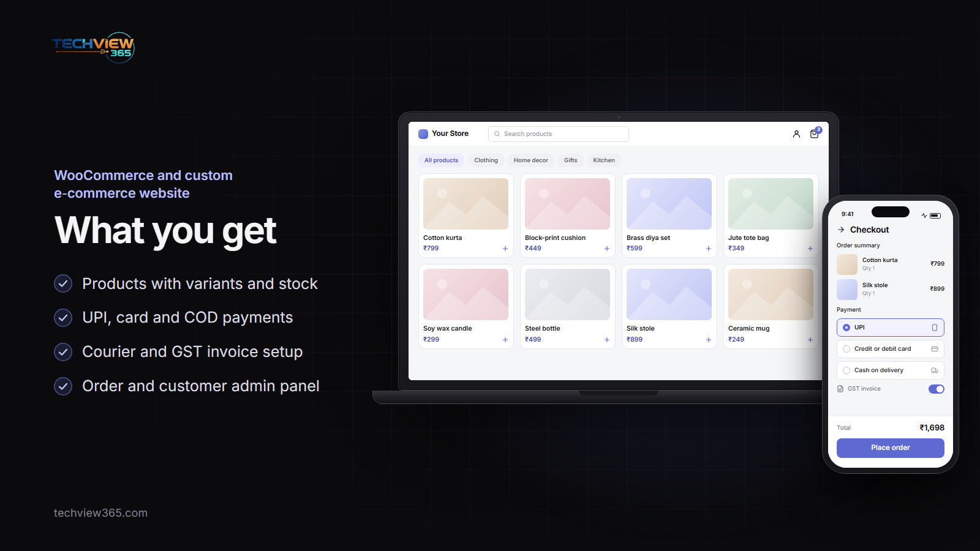
Task: Click the ₹299 price text
Action: [431, 340]
